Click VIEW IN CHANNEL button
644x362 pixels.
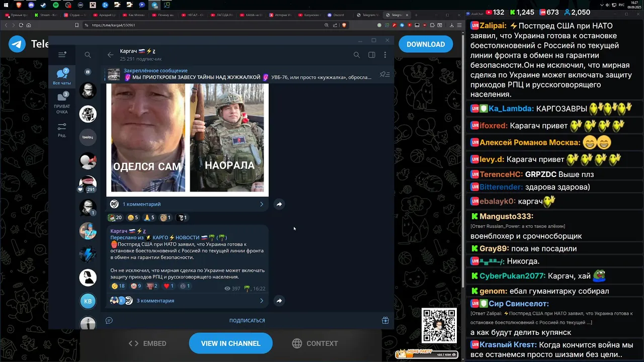pyautogui.click(x=230, y=343)
